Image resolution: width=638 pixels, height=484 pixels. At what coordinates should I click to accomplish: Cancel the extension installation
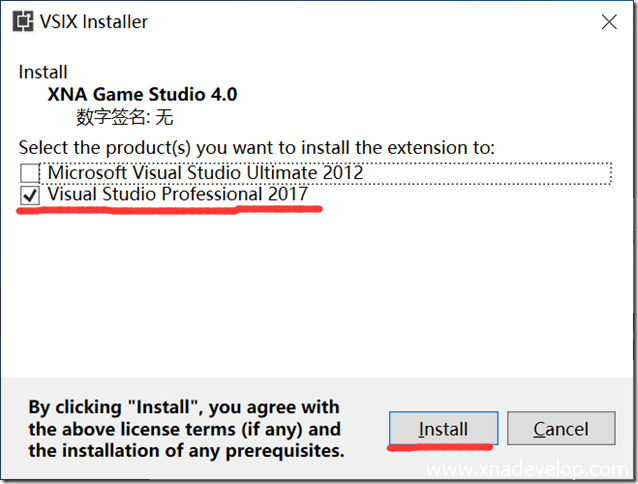[x=560, y=429]
